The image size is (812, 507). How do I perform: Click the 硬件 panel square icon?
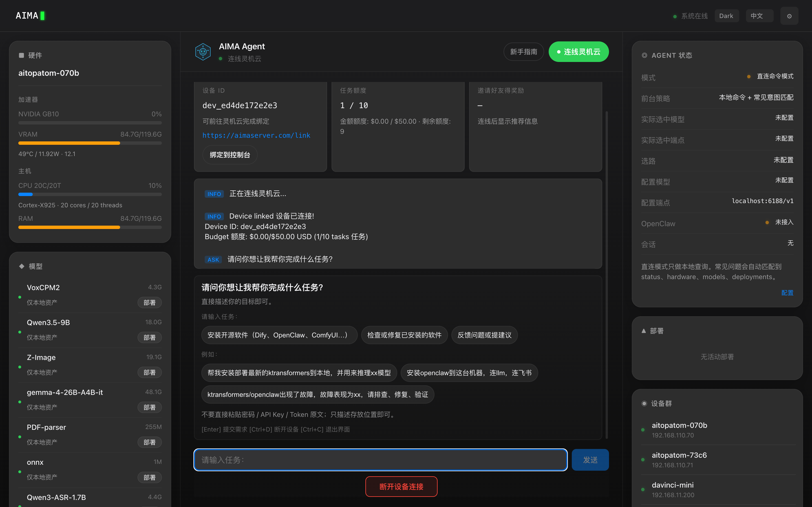[21, 55]
